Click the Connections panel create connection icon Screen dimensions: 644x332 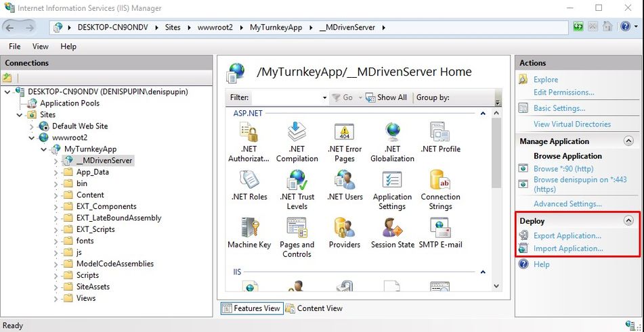[7, 78]
